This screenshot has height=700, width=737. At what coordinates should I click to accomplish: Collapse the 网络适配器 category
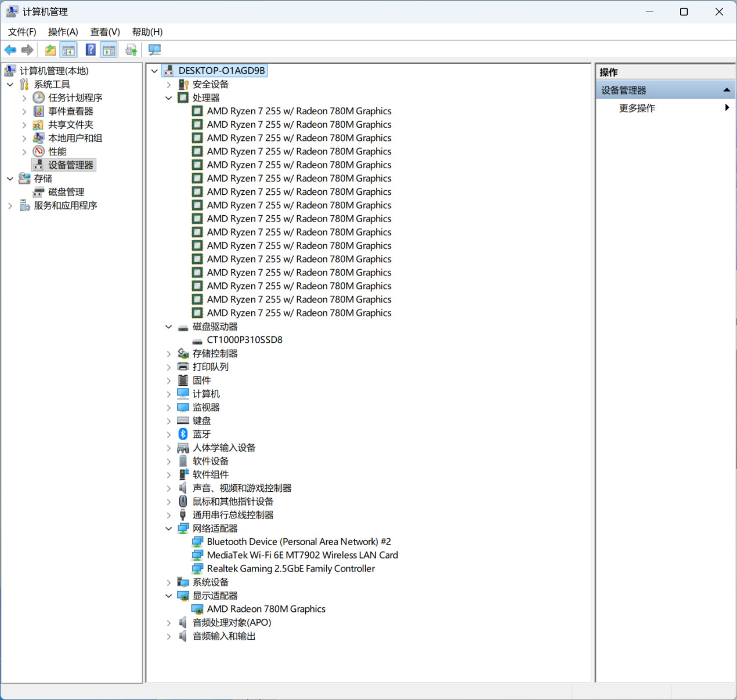[169, 528]
